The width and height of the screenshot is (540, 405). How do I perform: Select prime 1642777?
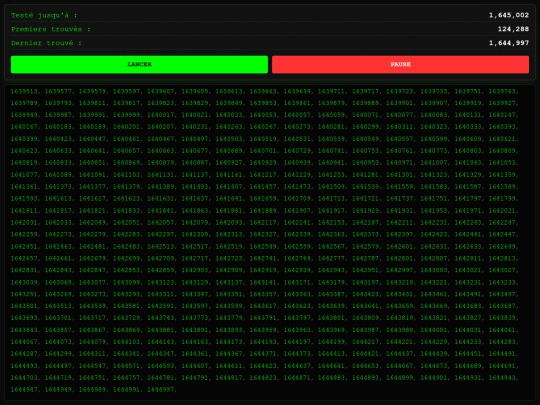(x=331, y=258)
